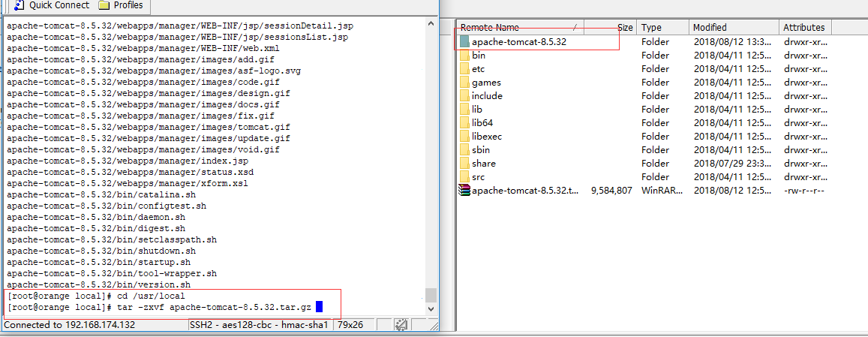Click terminal line ending bin/version.sh

click(x=98, y=285)
